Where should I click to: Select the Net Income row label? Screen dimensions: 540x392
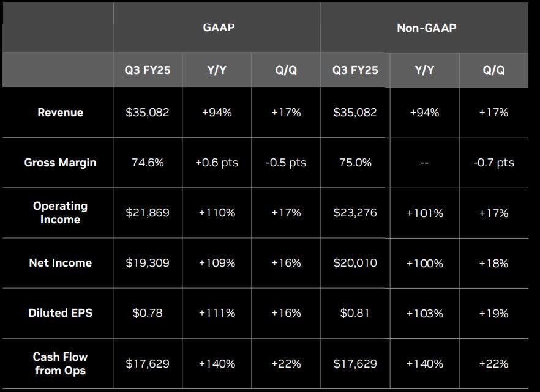pyautogui.click(x=60, y=263)
